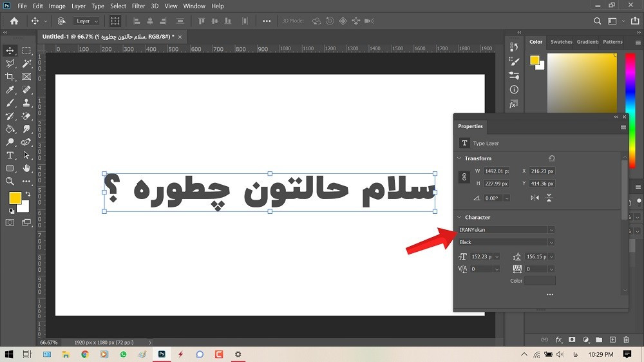644x362 pixels.
Task: Select the Path Selection arrow tool
Action: [26, 155]
